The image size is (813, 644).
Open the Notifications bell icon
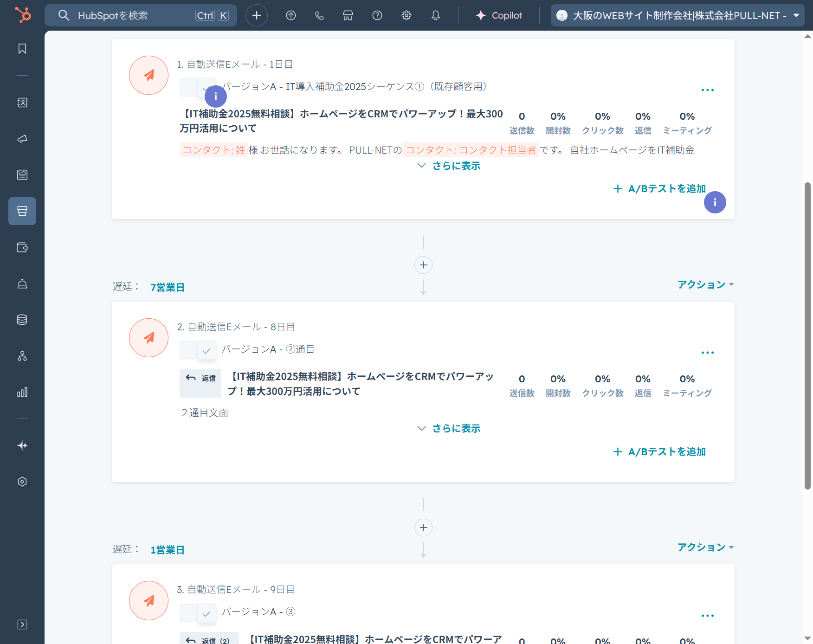point(436,15)
